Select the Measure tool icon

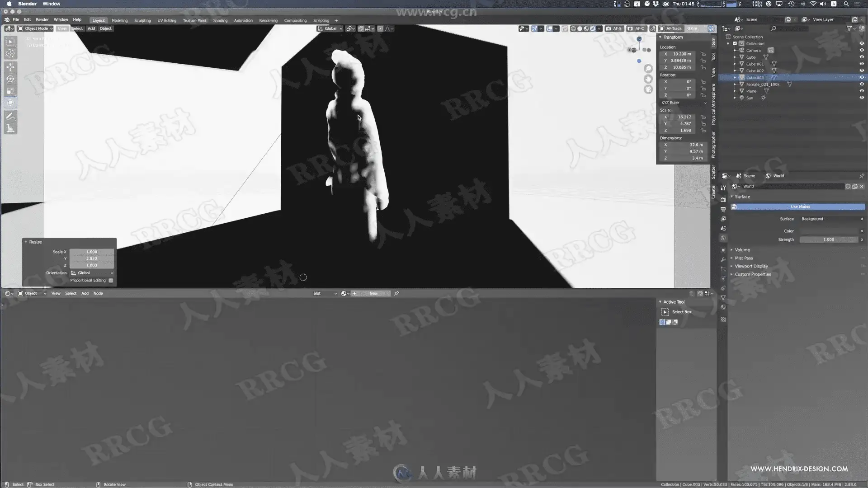click(10, 129)
